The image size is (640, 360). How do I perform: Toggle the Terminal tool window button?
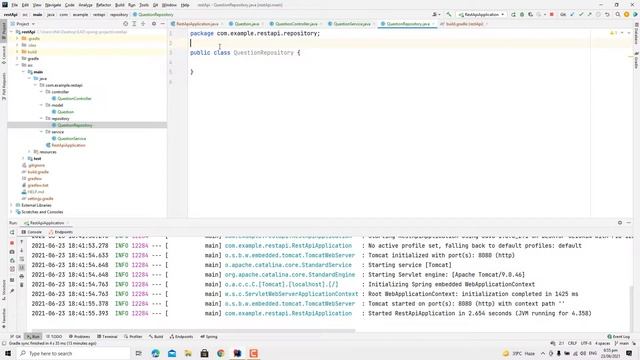107,337
